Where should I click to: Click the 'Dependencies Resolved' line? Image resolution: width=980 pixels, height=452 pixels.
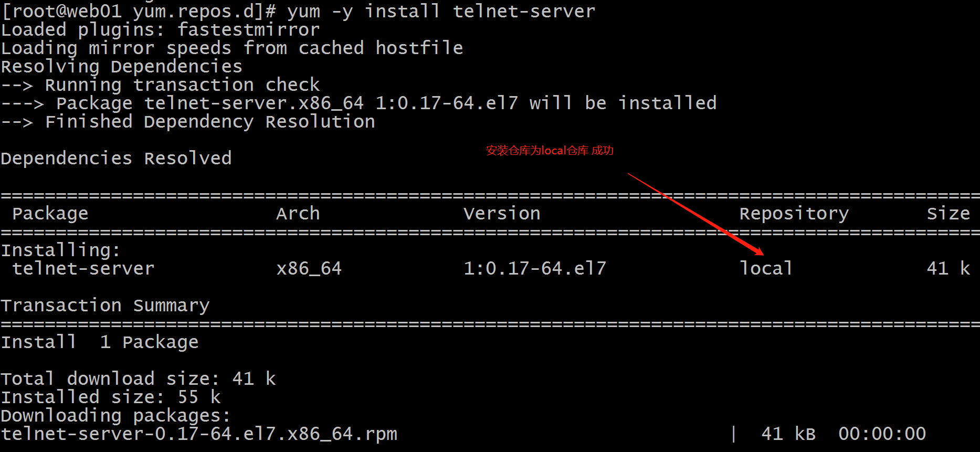point(116,159)
